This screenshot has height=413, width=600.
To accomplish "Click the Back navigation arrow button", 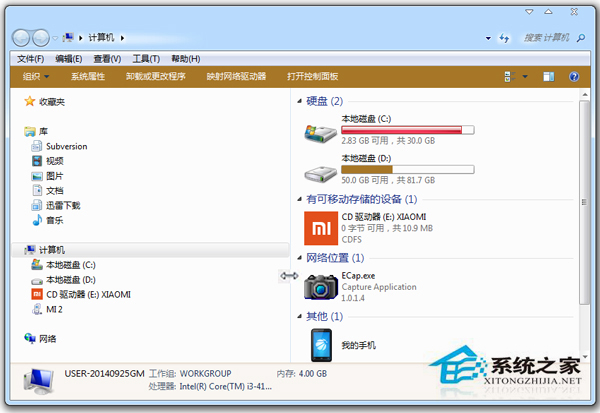I will pos(21,38).
